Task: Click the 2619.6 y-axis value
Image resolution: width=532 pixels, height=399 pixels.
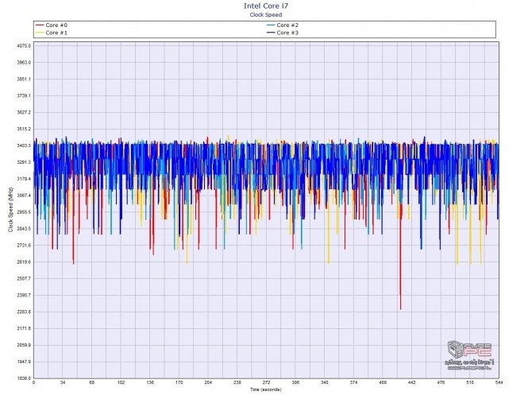Action: point(24,261)
